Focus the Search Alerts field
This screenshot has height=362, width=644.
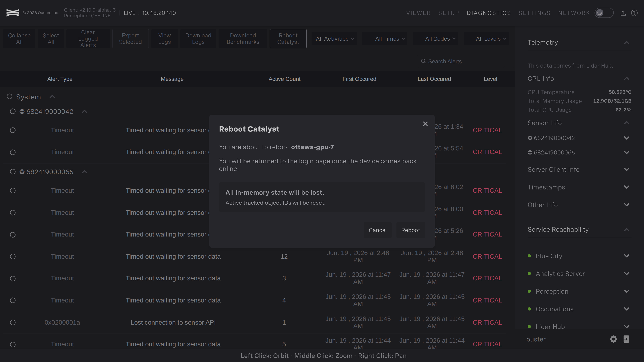point(445,62)
